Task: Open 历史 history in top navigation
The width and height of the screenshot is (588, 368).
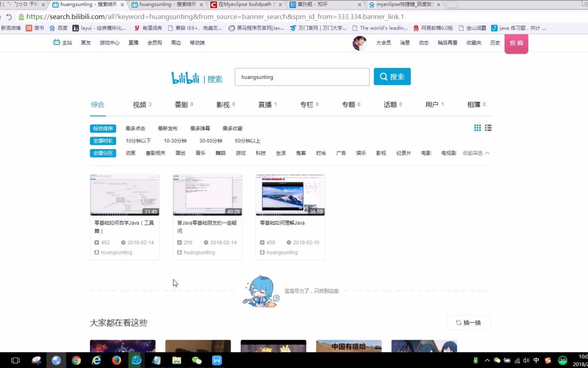Action: point(495,43)
